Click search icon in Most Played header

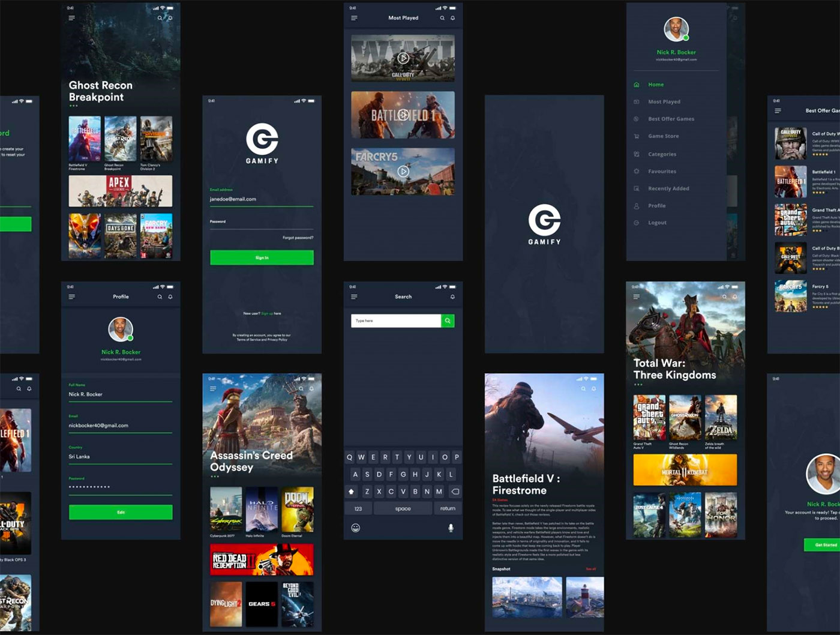[442, 18]
